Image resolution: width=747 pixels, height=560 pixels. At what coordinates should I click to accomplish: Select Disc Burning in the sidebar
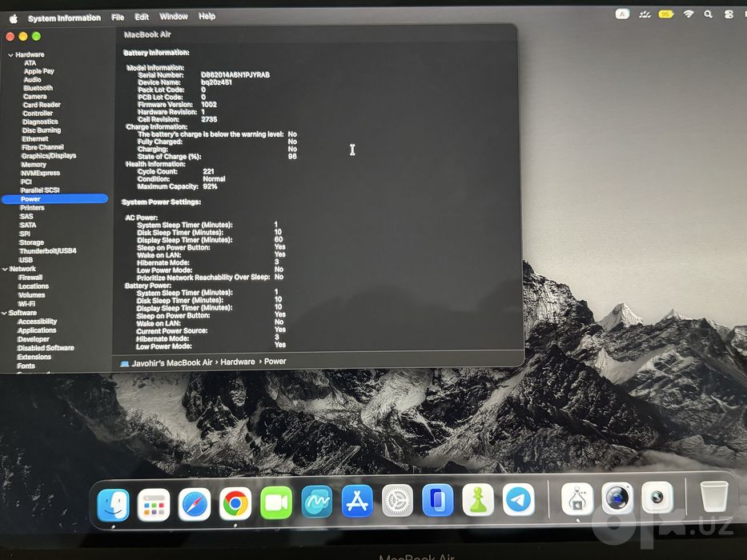point(42,130)
